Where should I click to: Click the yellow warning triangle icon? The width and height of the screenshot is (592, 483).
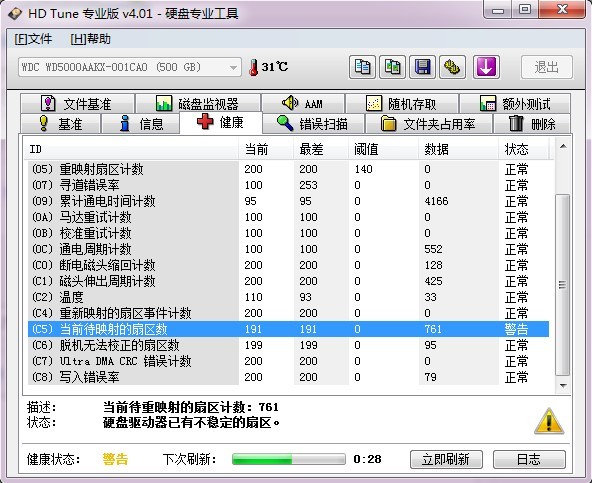pyautogui.click(x=549, y=421)
